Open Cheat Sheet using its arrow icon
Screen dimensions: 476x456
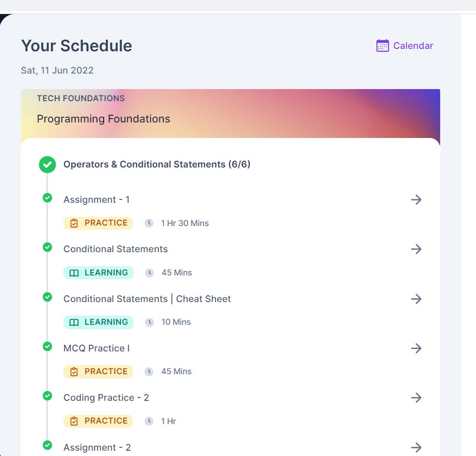coord(416,299)
